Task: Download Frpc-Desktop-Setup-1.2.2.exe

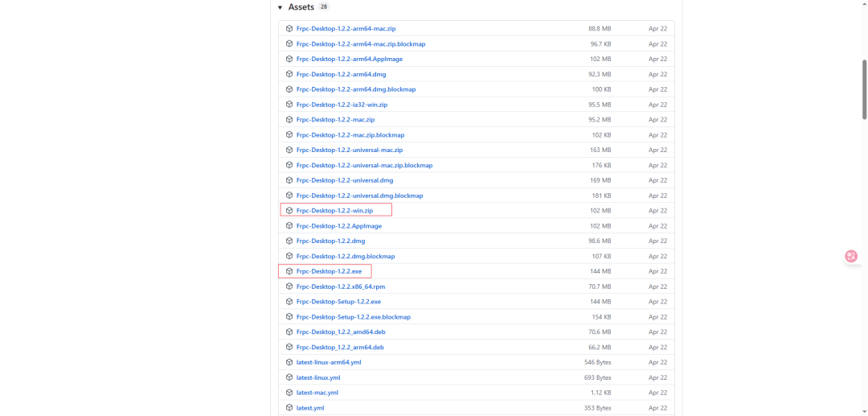Action: (x=338, y=302)
